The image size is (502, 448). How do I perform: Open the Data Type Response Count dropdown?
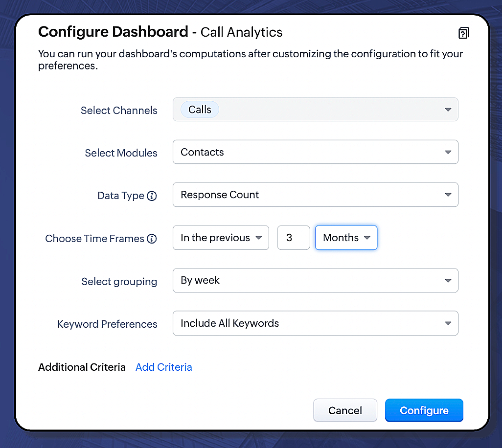[315, 195]
